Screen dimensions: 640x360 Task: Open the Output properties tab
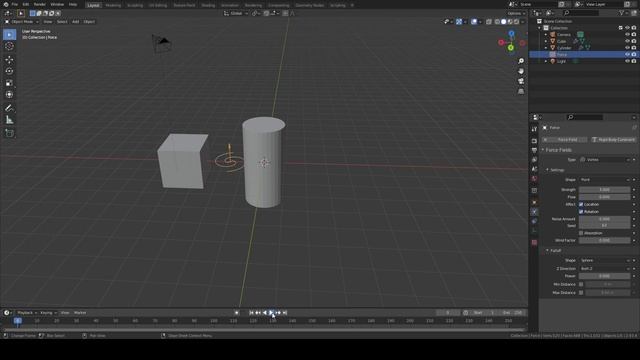[x=534, y=150]
